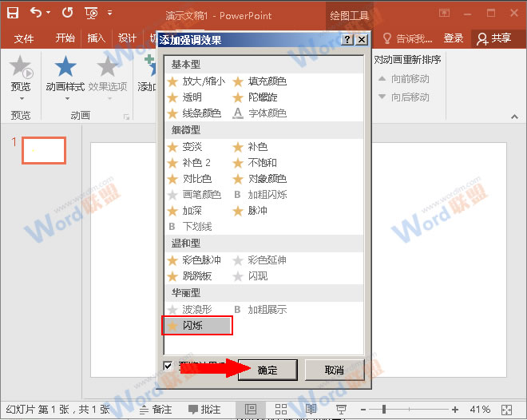This screenshot has height=420, width=527.
Task: Click the 确定 button
Action: coord(267,370)
